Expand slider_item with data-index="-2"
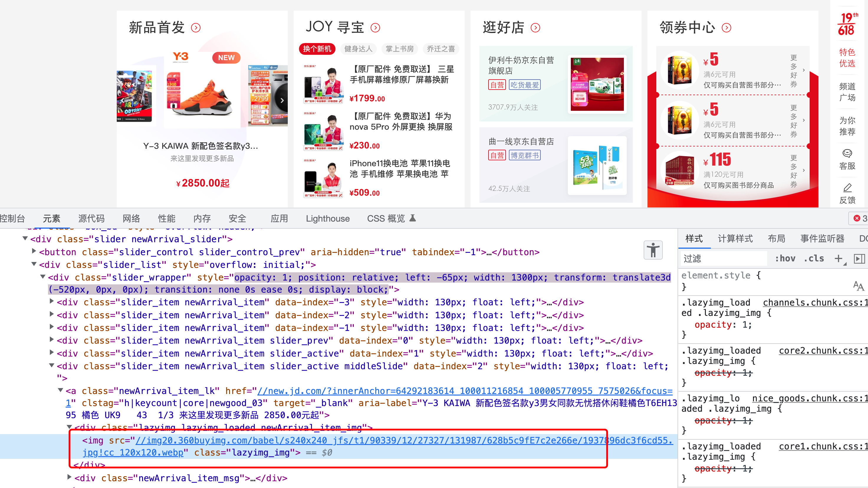Image resolution: width=868 pixels, height=488 pixels. click(52, 314)
